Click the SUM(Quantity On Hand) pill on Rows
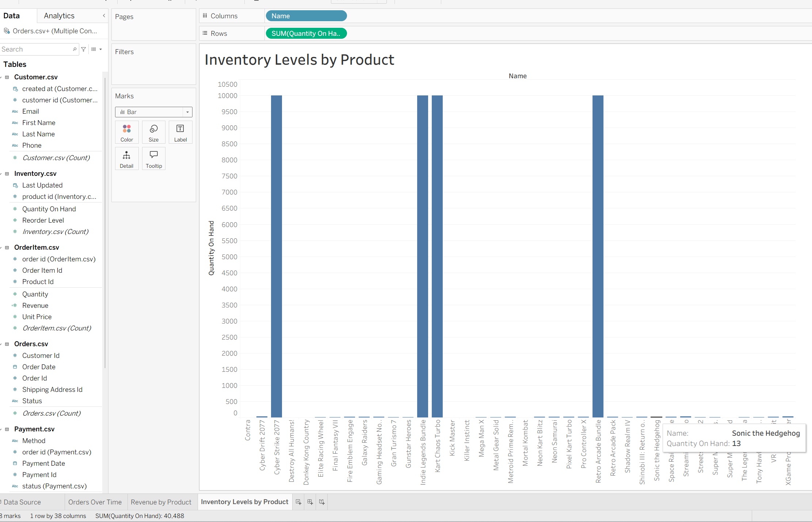The image size is (812, 522). point(306,33)
